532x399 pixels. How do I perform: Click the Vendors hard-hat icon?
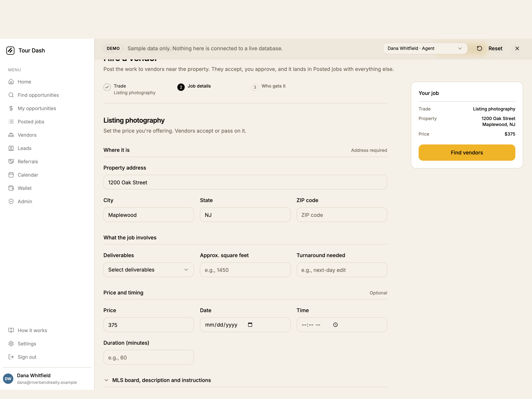[x=11, y=135]
